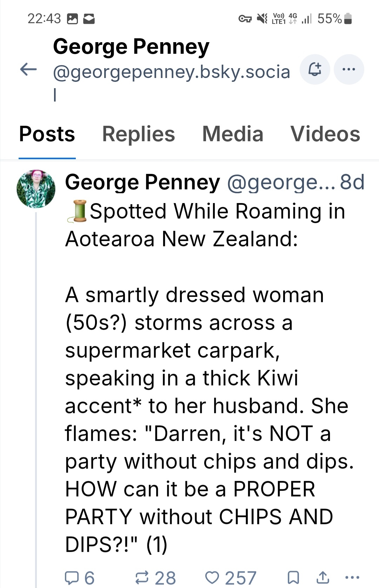
Task: Tap the battery status icon
Action: 348,19
